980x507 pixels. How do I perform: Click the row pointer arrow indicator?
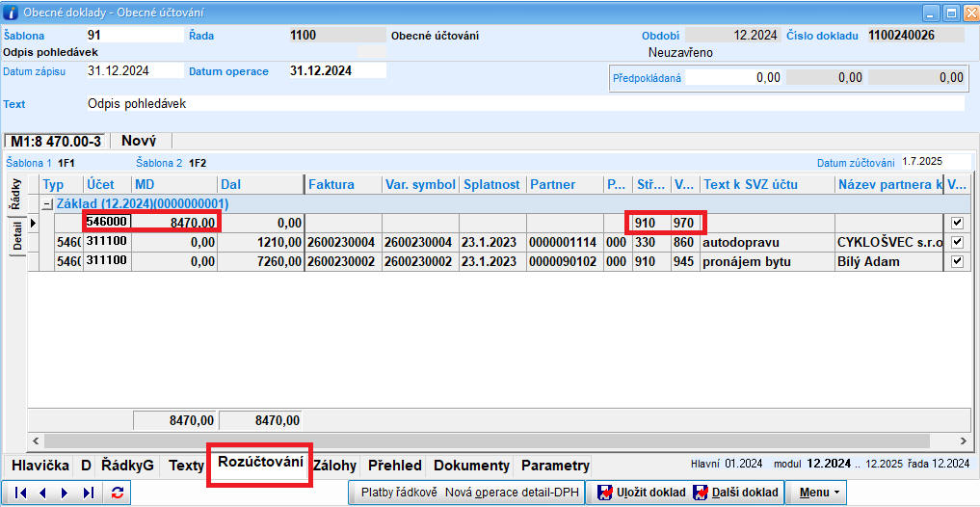34,223
